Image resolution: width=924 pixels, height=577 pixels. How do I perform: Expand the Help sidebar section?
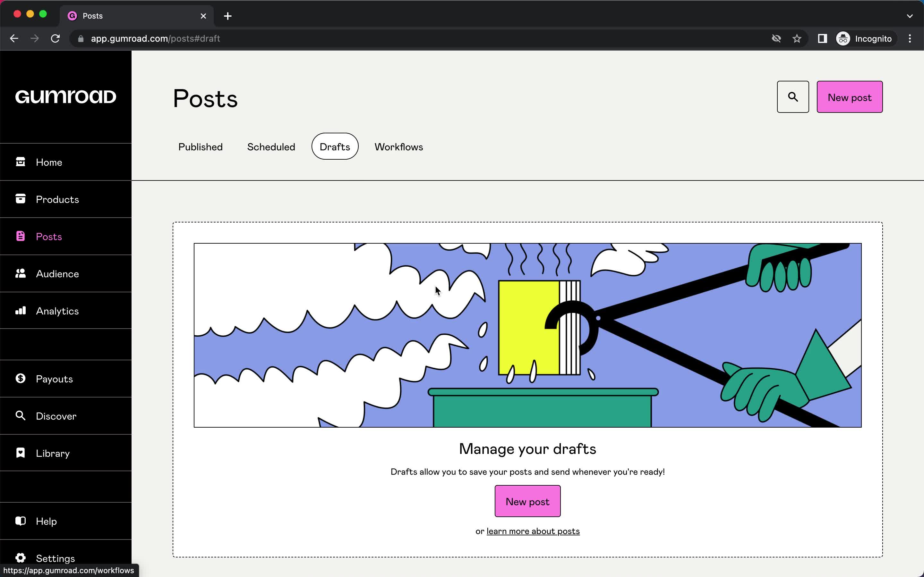[x=46, y=521]
